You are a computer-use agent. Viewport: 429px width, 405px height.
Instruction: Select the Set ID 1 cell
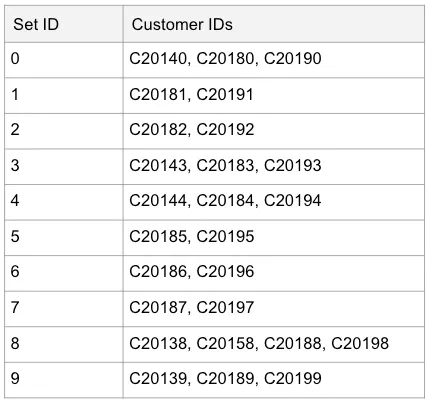tap(64, 96)
